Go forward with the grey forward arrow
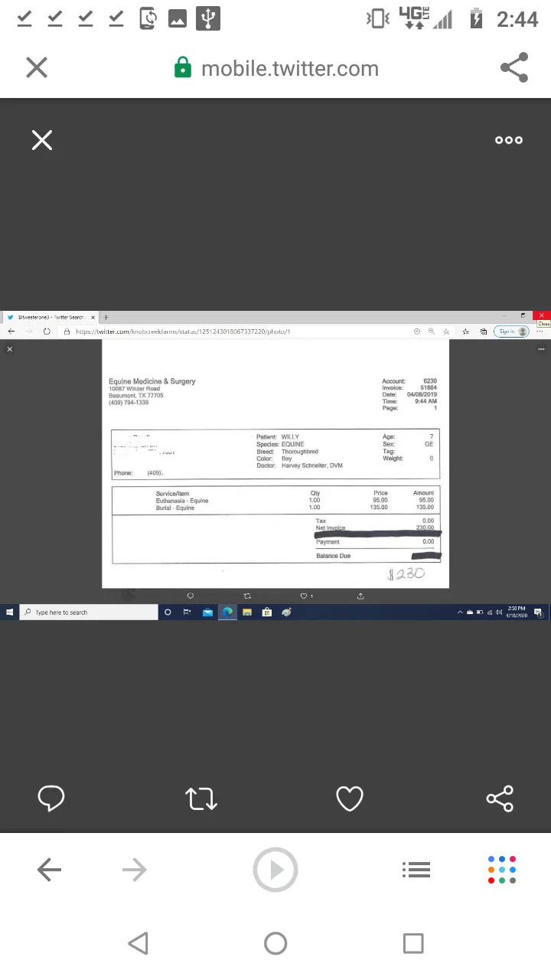This screenshot has width=551, height=980. pyautogui.click(x=134, y=870)
